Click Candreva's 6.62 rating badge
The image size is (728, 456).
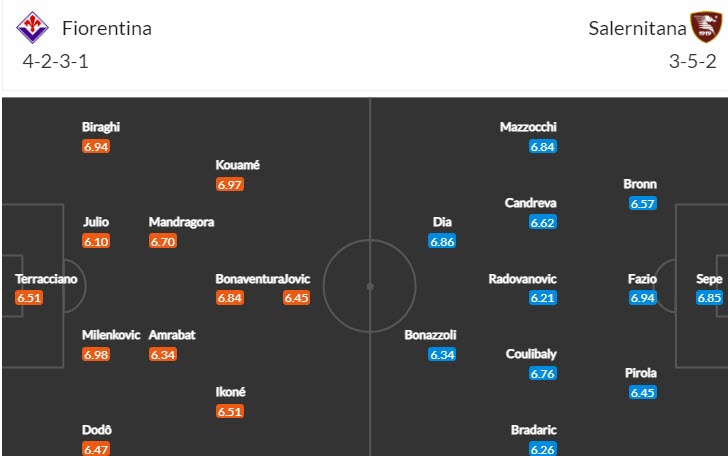coord(543,222)
